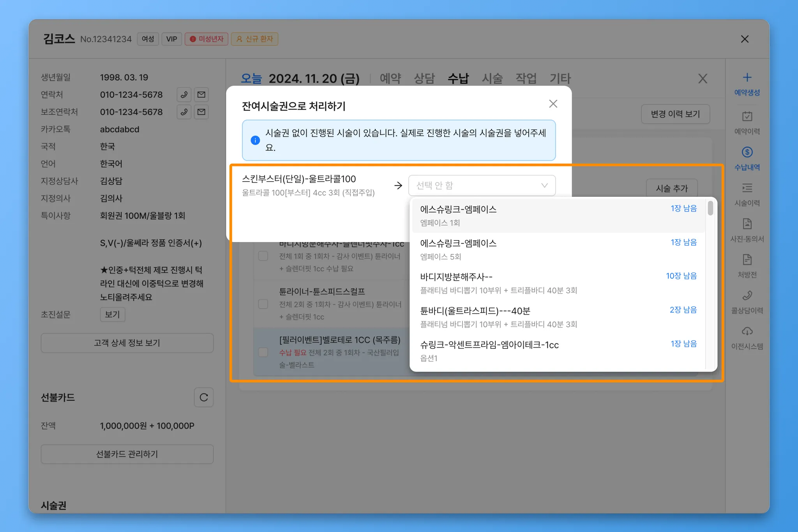Viewport: 798px width, 532px height.
Task: Switch to the 상담 tab
Action: (x=424, y=79)
